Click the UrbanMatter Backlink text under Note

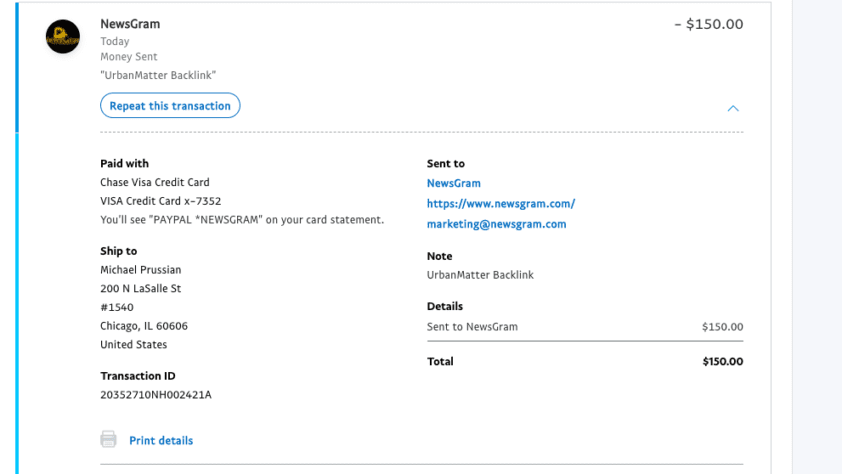tap(480, 275)
